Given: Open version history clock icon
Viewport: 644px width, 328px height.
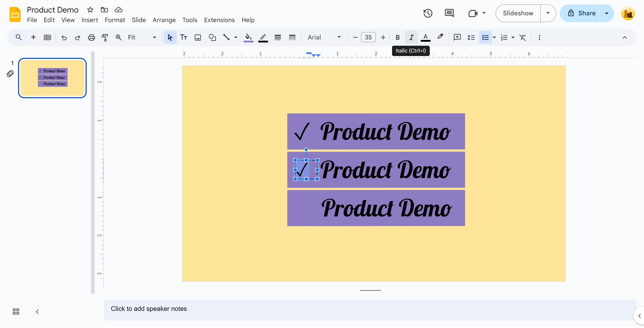Looking at the screenshot, I should [x=428, y=13].
